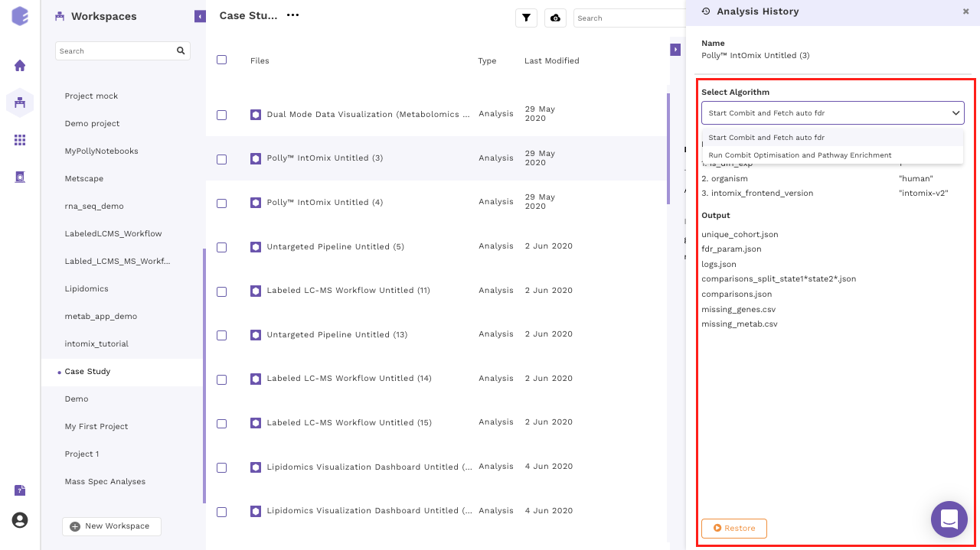Choose Run Combit Optimisation and Pathway Enrichment

click(833, 155)
